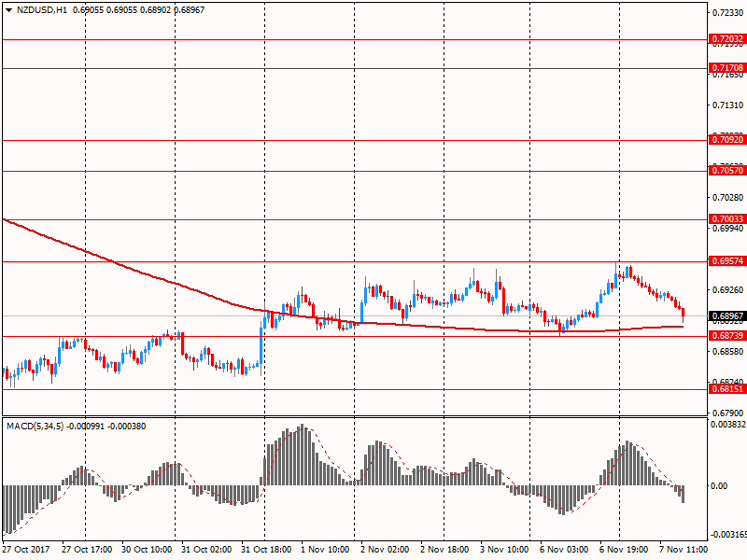Select the 0.72032 price level label
The height and width of the screenshot is (560, 747).
tap(727, 39)
